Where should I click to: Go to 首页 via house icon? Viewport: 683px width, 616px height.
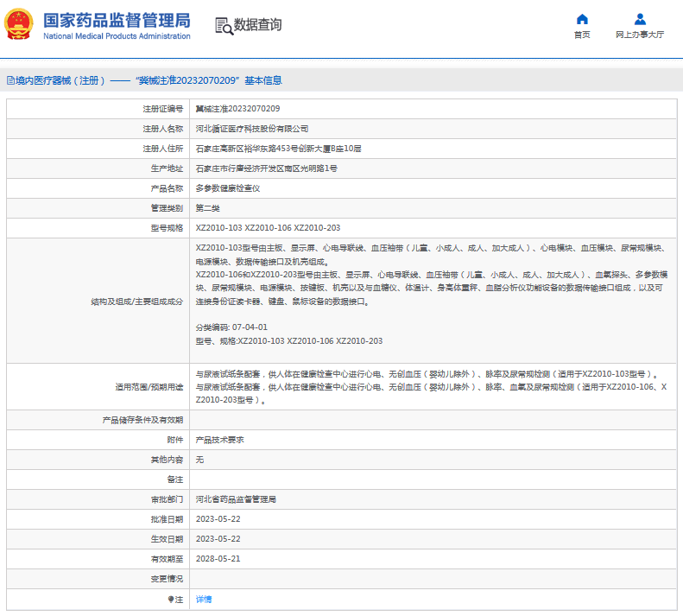pyautogui.click(x=582, y=19)
